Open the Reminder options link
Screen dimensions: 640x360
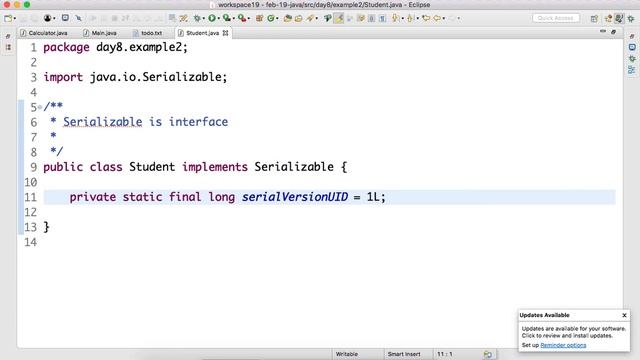pyautogui.click(x=563, y=345)
